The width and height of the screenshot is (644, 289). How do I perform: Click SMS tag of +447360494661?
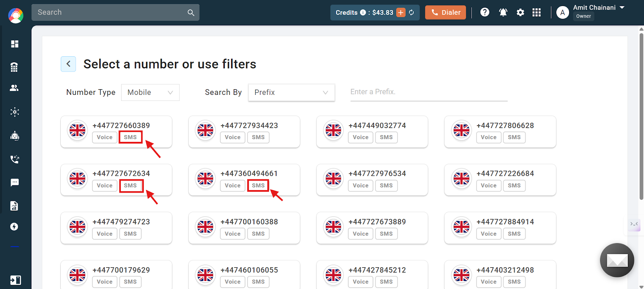tap(258, 185)
